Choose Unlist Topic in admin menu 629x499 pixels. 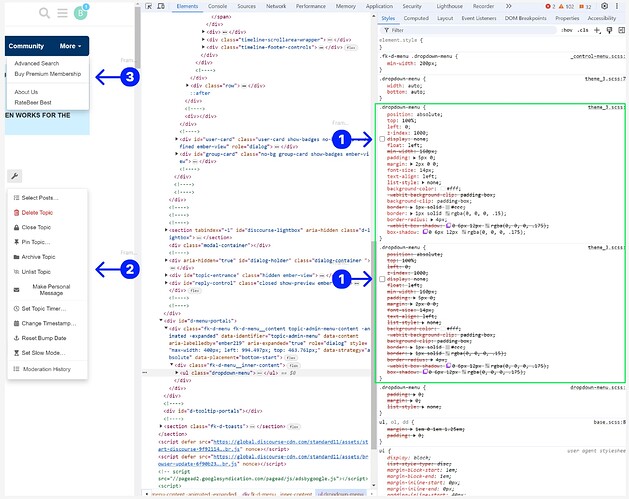coord(36,272)
